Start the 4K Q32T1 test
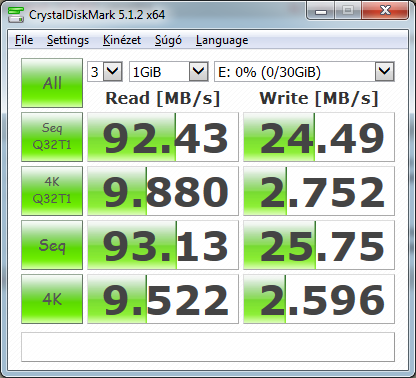 (x=52, y=191)
